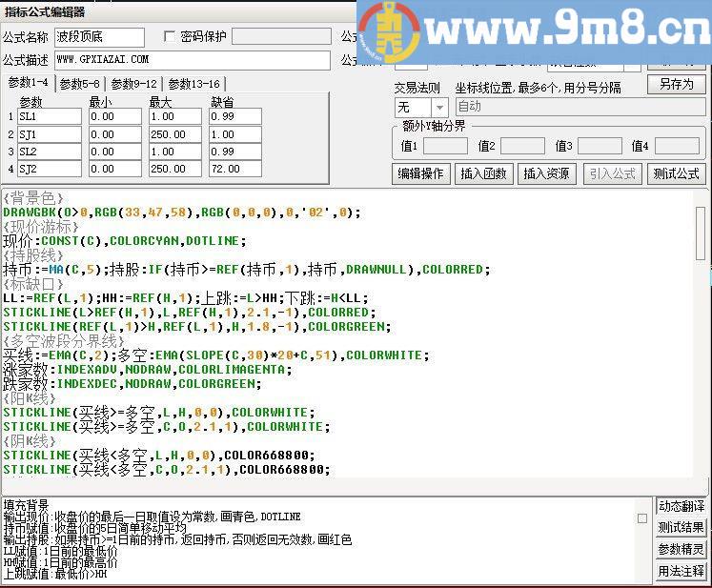Image resolution: width=712 pixels, height=588 pixels.
Task: Click the code editor vertical scrollbar thumb
Action: tap(701, 233)
